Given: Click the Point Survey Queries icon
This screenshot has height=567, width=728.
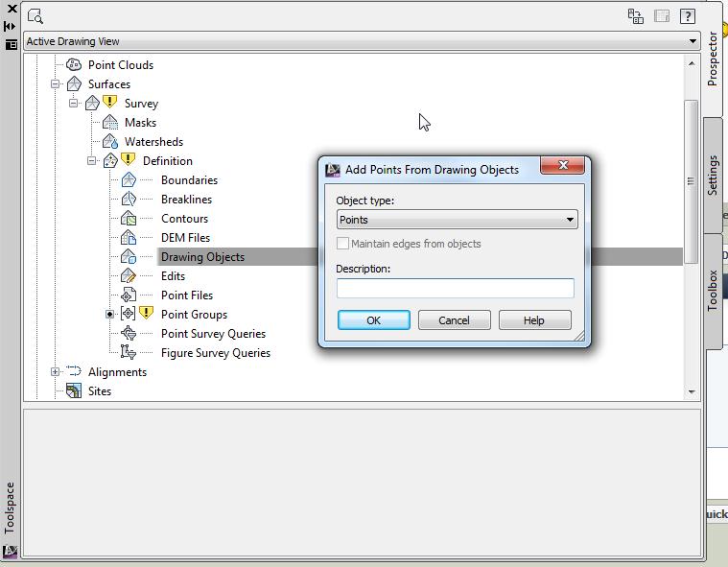Looking at the screenshot, I should pos(129,334).
